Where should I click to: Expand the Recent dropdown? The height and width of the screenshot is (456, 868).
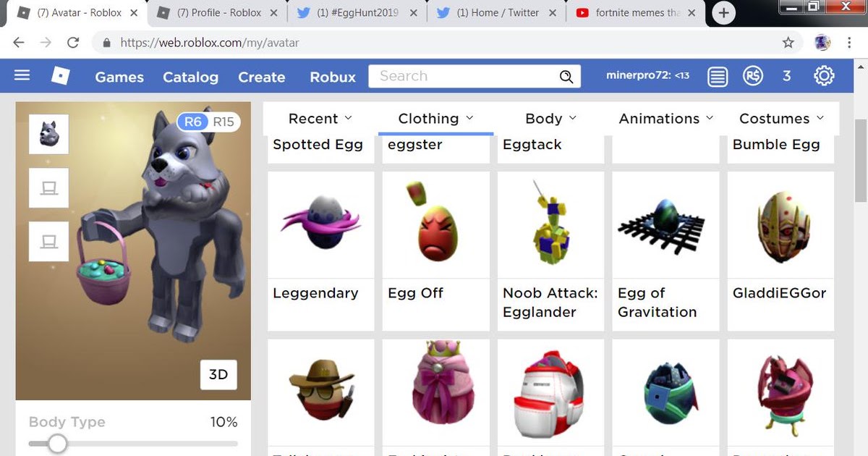[320, 118]
